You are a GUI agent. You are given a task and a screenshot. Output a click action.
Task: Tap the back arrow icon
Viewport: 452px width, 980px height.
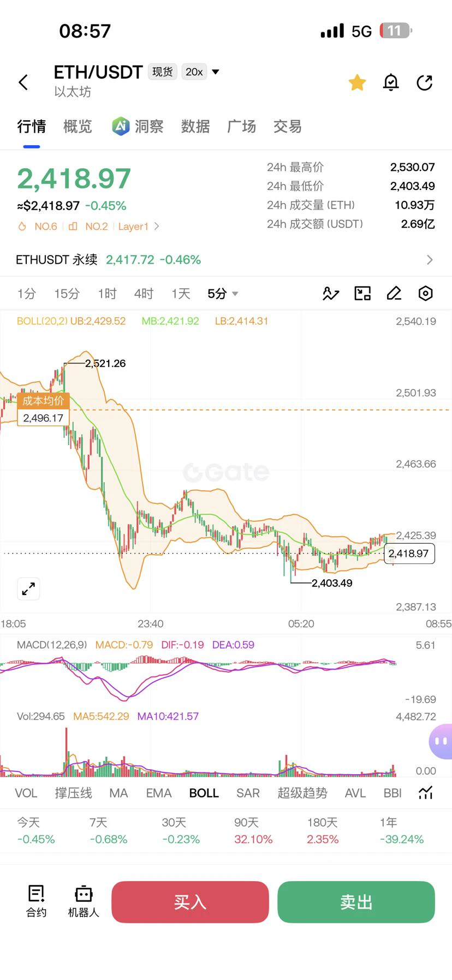[x=23, y=82]
